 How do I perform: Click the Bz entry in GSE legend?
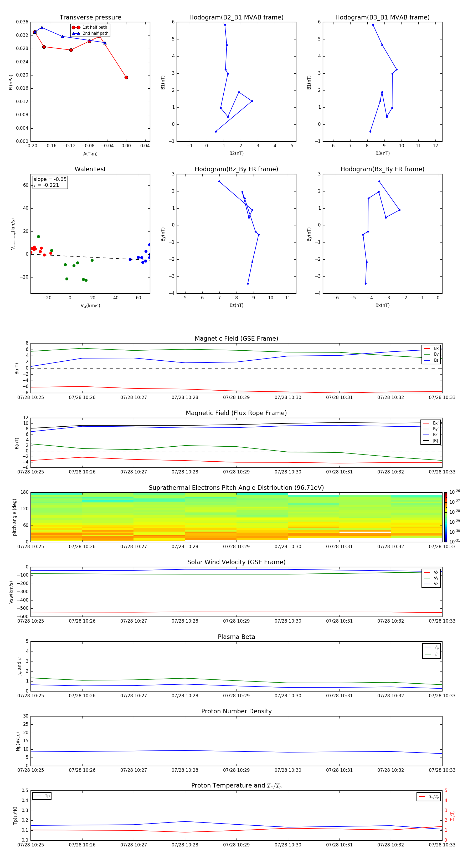(431, 360)
